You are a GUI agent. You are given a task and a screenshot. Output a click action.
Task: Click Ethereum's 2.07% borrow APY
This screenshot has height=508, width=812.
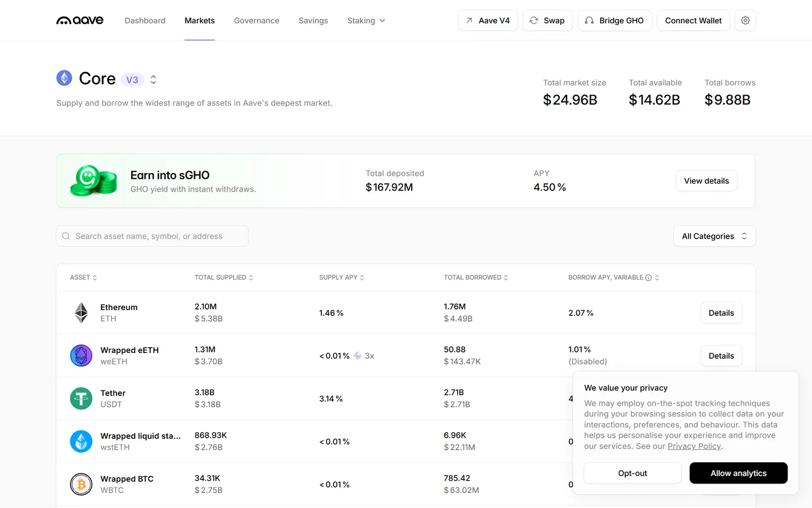tap(581, 313)
